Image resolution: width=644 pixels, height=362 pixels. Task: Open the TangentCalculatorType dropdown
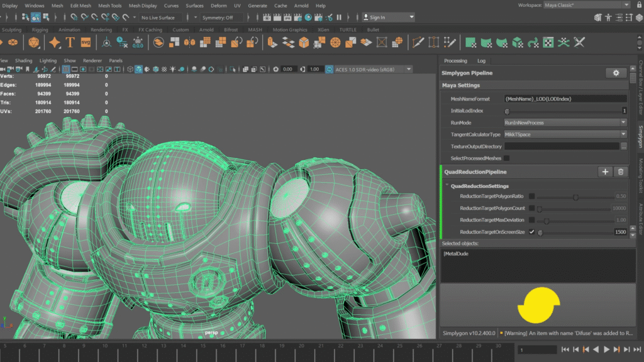(x=565, y=134)
